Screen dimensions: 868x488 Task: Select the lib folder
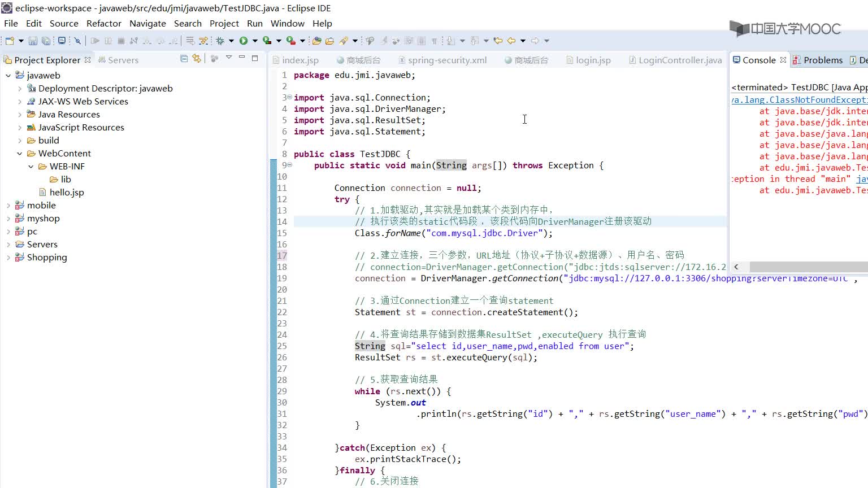coord(66,179)
